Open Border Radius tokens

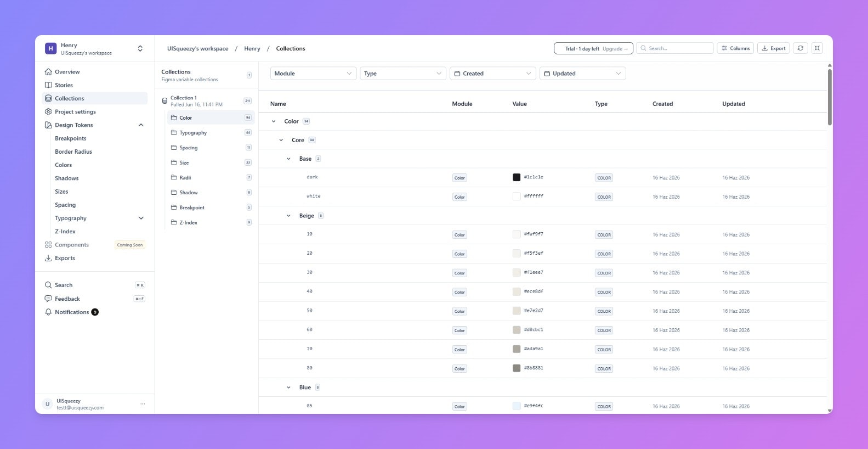73,151
